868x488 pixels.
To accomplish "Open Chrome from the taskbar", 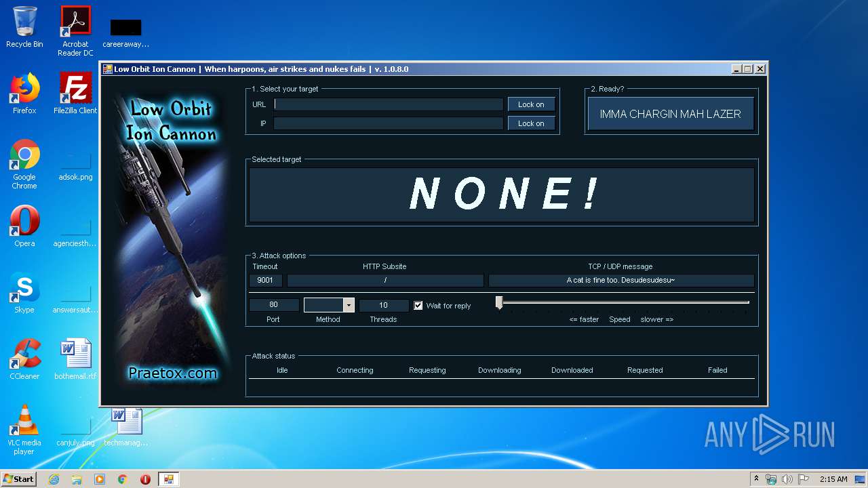I will (x=123, y=479).
